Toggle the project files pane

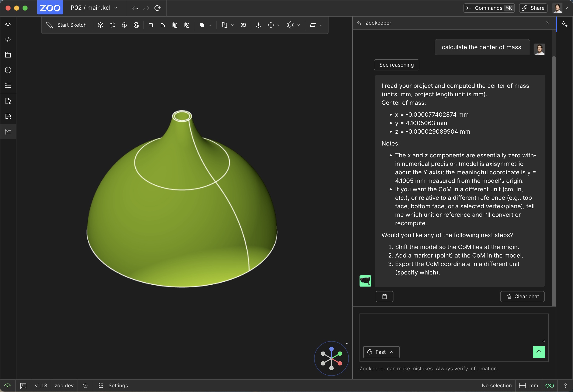8,55
